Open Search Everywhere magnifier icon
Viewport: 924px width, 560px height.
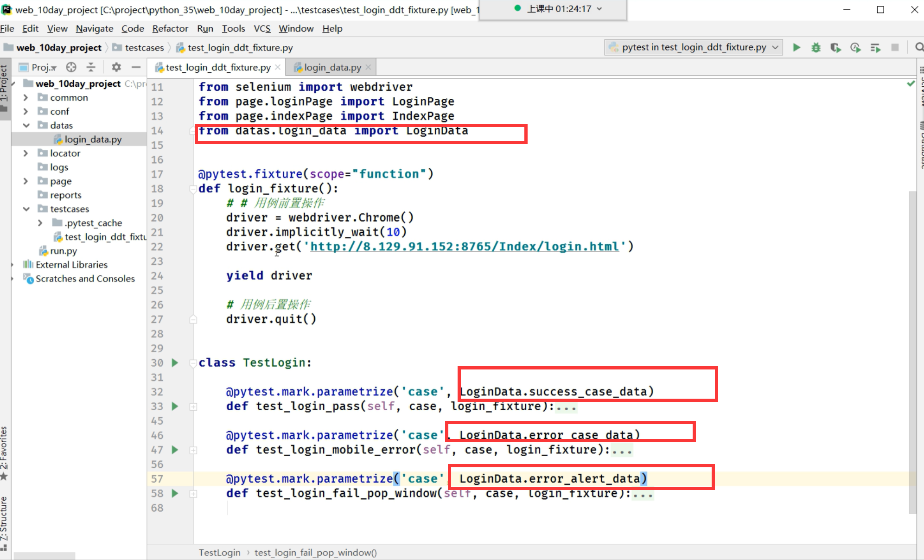[x=919, y=47]
